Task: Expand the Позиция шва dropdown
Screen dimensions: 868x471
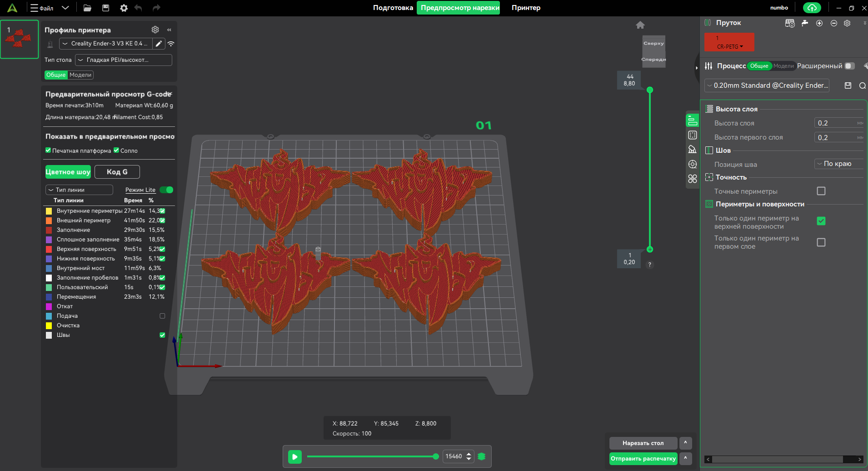Action: click(x=838, y=164)
